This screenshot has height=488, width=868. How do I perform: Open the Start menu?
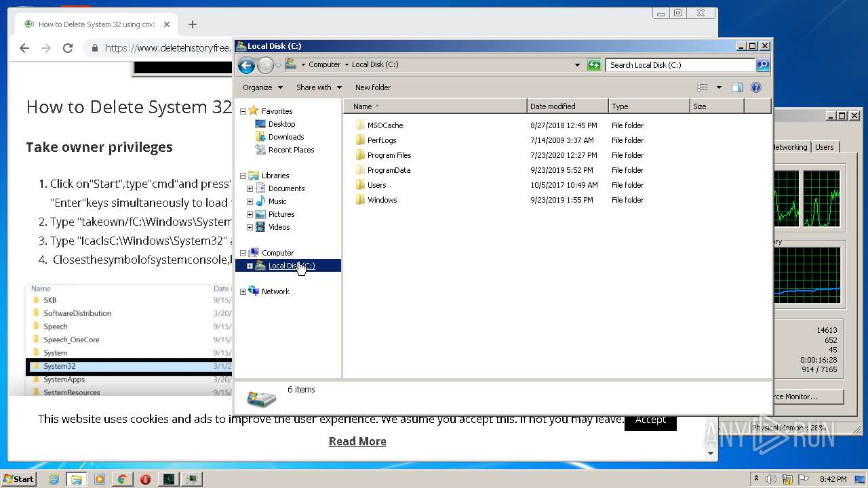click(x=18, y=479)
